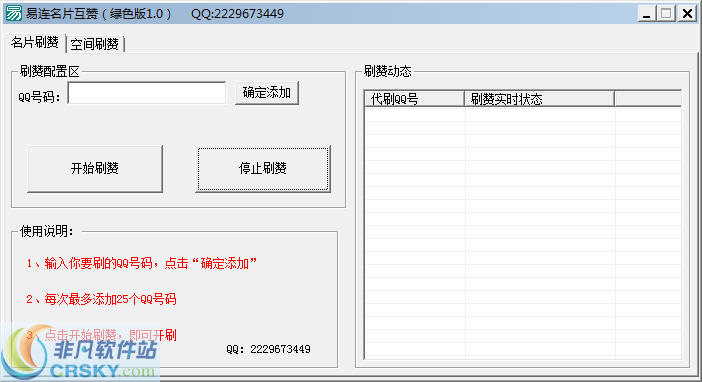Sort by the 代刷QQ号 column header

414,99
